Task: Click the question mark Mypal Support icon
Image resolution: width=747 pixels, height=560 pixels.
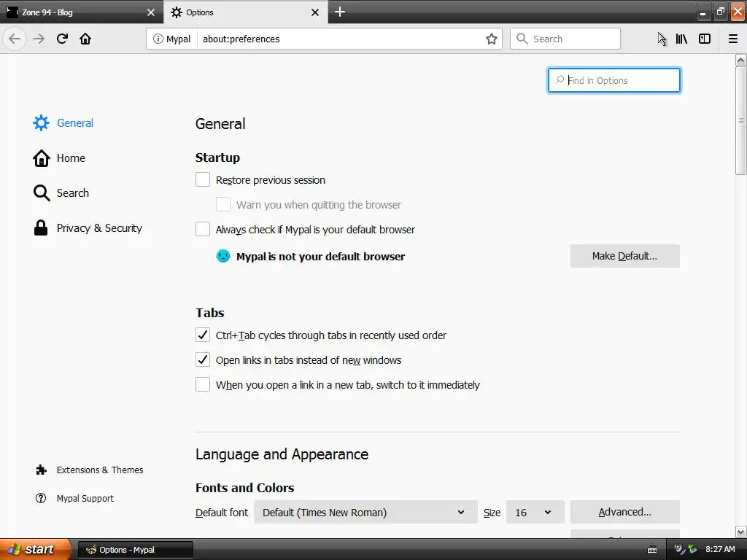Action: tap(41, 498)
